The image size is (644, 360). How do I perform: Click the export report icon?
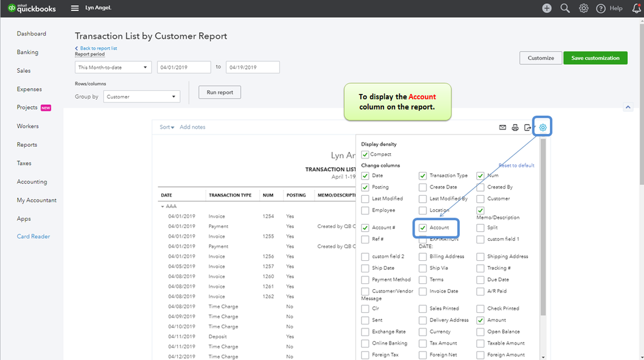pos(527,128)
